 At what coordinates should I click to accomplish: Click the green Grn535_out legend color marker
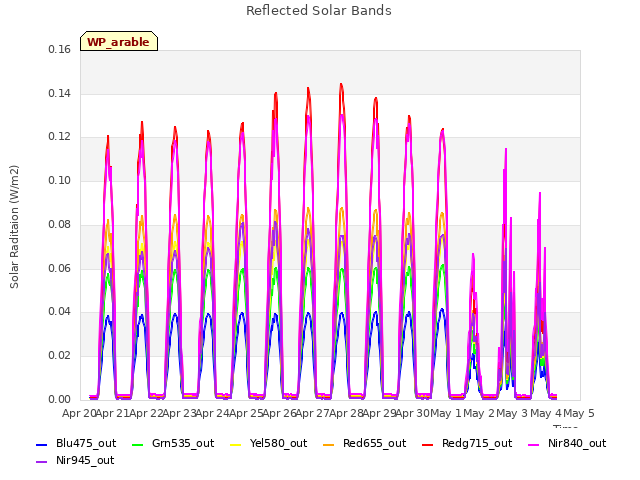pyautogui.click(x=138, y=444)
